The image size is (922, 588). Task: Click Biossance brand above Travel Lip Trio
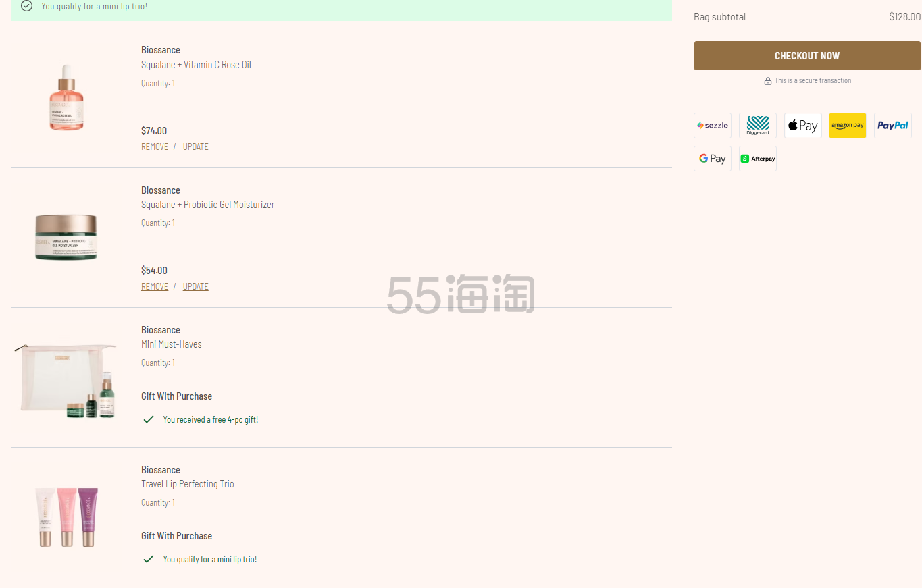pyautogui.click(x=161, y=470)
